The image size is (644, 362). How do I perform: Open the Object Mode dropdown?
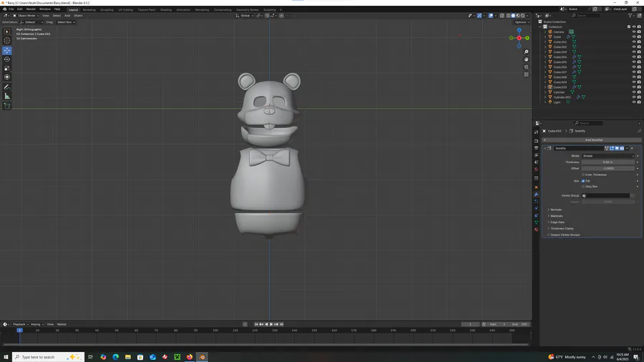tap(26, 16)
